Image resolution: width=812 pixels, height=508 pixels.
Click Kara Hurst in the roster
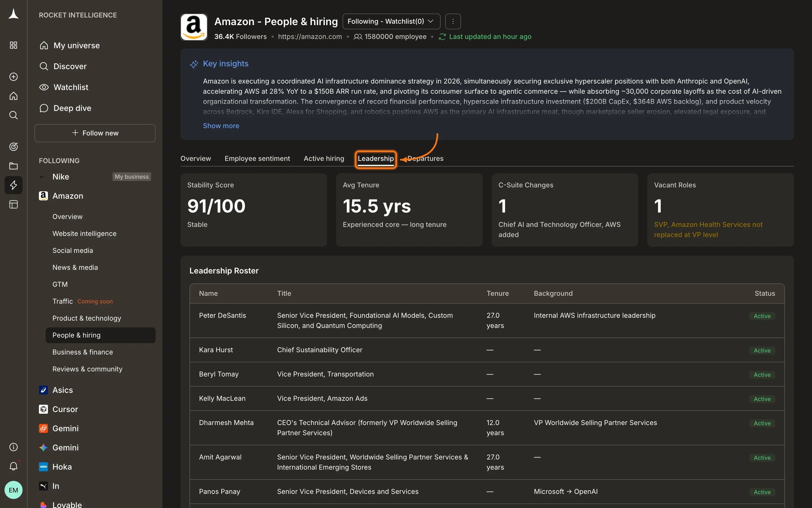216,350
